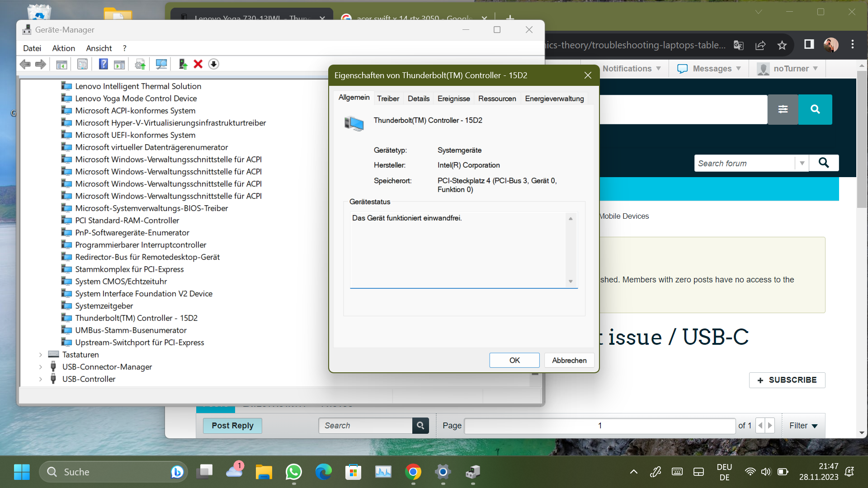
Task: Switch to the Treiber tab
Action: coord(388,99)
